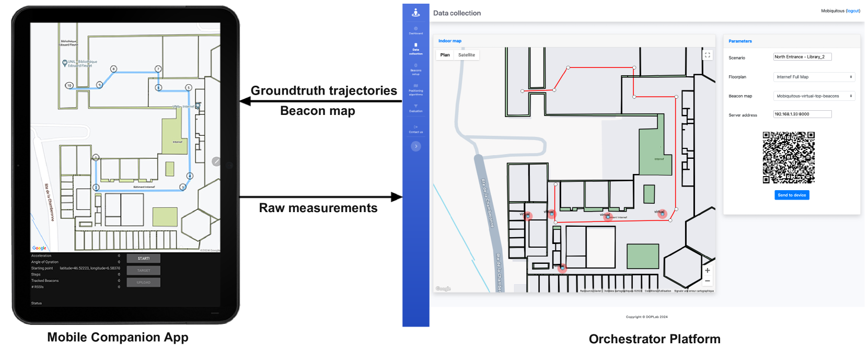Image resolution: width=868 pixels, height=349 pixels.
Task: Zoom out on the Orchestrator map
Action: (x=708, y=281)
